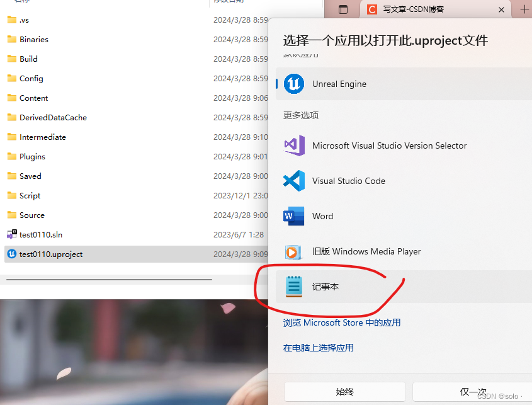Choose the Windows Media Player icon
Screen dimensions: 532x405
(294, 251)
